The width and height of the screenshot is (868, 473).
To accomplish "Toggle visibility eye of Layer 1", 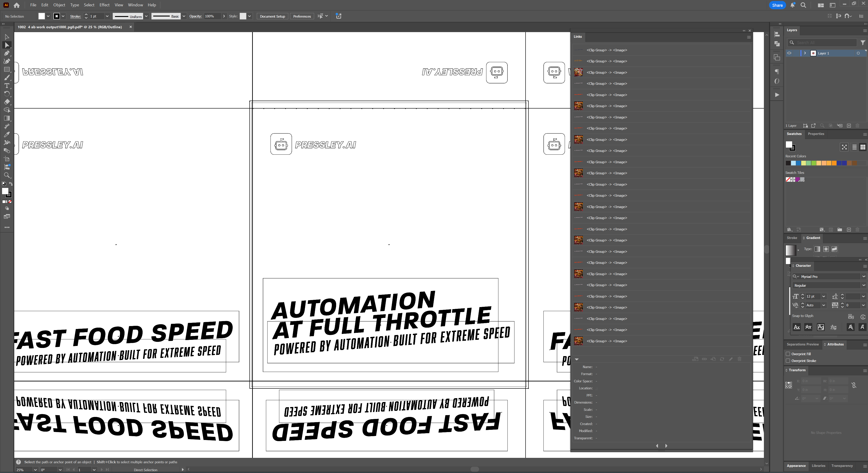I will pos(789,53).
